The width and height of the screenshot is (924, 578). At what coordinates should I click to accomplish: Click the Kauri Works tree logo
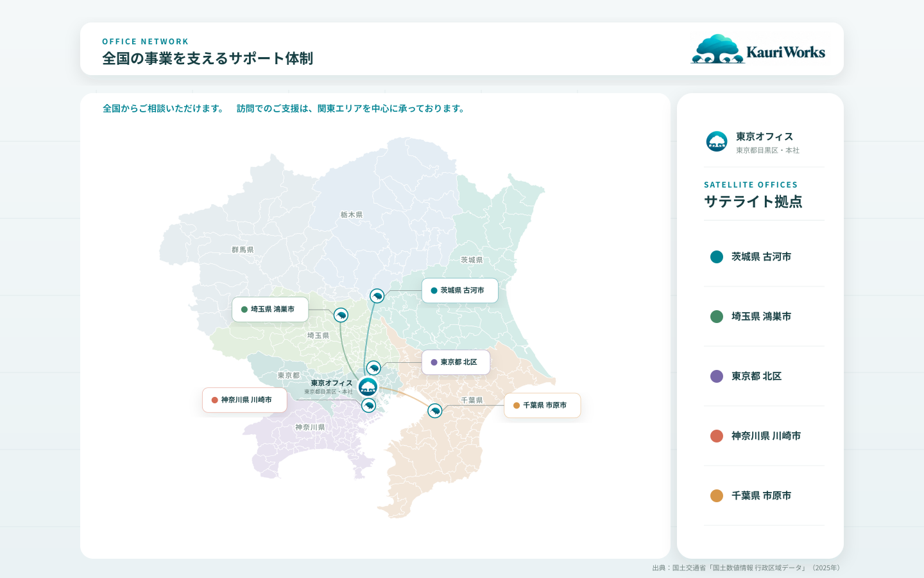[x=758, y=49]
